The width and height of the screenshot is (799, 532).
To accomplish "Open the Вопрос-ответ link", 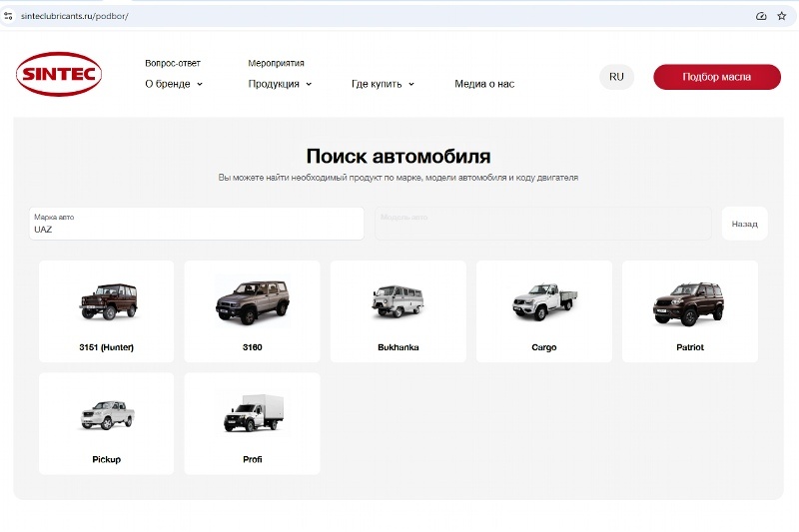I will tap(173, 63).
